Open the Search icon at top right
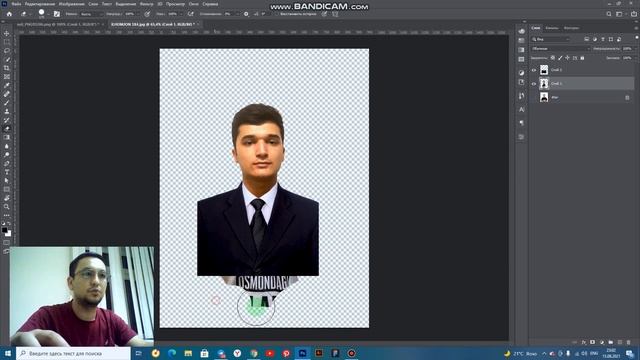 [609, 14]
